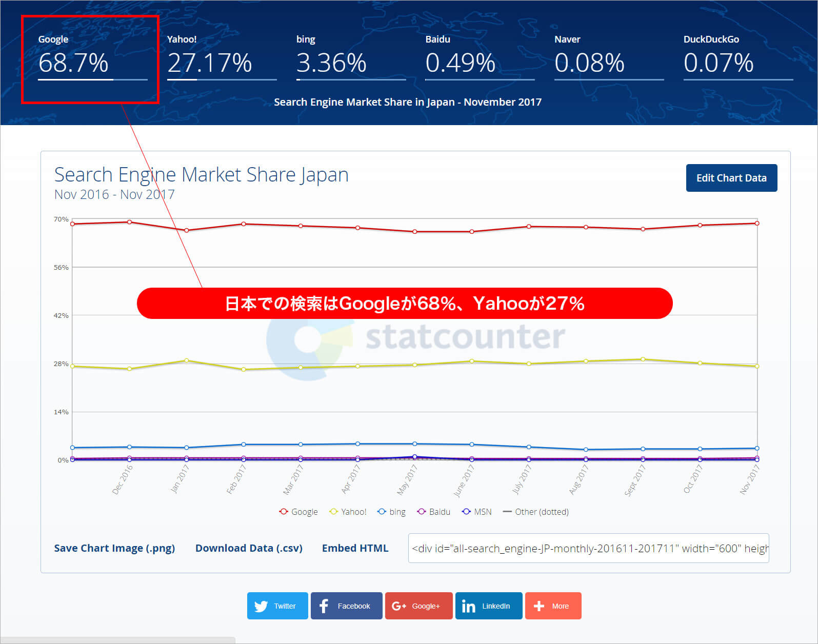The width and height of the screenshot is (818, 644).
Task: Click bing 3.36% statistic
Action: coord(351,57)
